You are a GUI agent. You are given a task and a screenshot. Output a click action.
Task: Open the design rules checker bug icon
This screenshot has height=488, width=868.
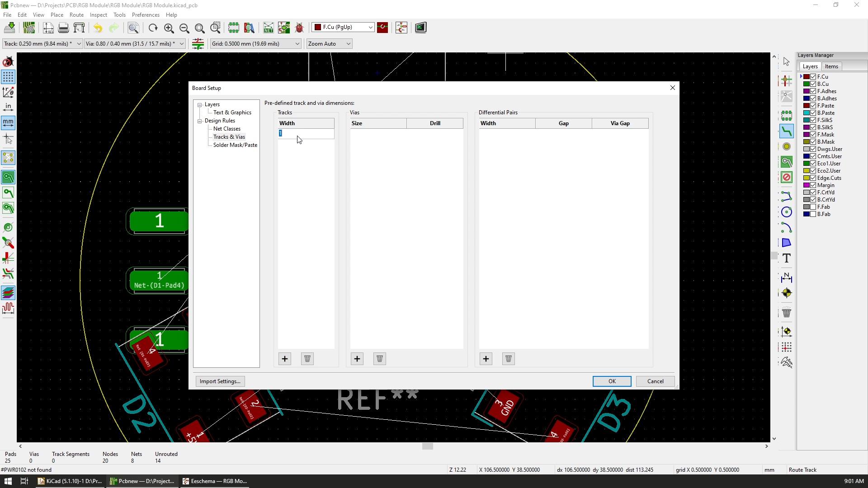[299, 28]
